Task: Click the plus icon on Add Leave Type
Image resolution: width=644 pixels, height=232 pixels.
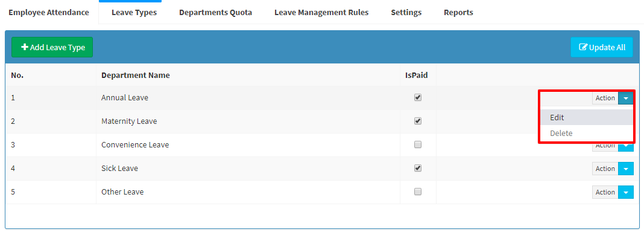Action: (25, 47)
